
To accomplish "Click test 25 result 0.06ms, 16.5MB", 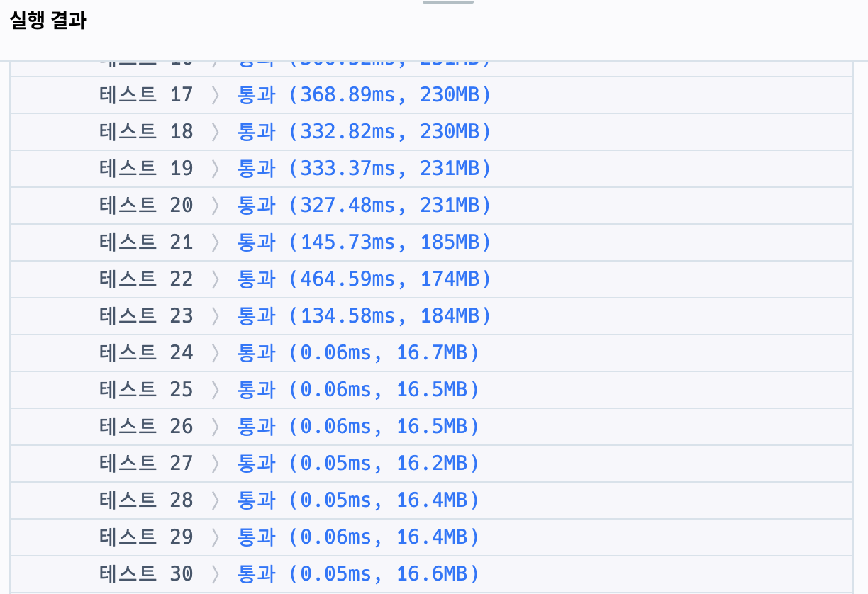I will (x=358, y=389).
